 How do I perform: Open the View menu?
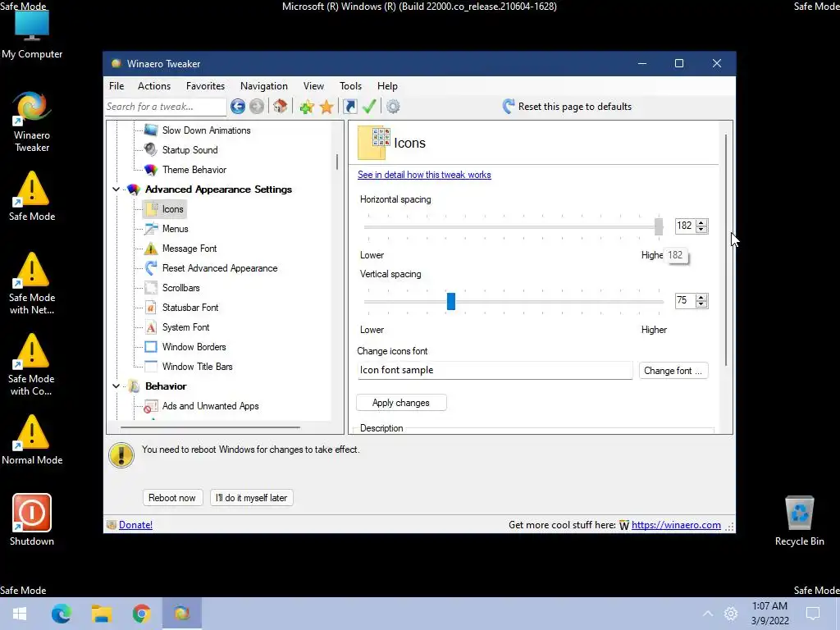tap(313, 85)
